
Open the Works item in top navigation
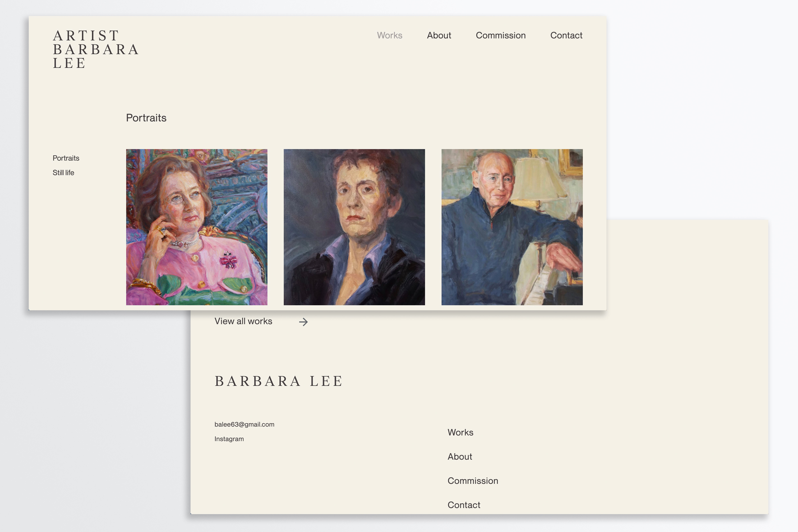pyautogui.click(x=389, y=35)
